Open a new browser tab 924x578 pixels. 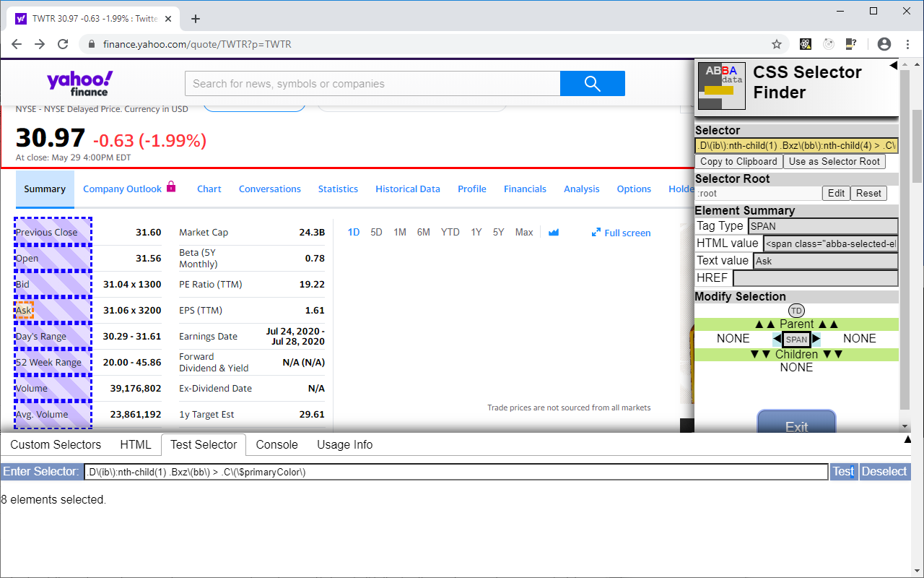coord(195,19)
